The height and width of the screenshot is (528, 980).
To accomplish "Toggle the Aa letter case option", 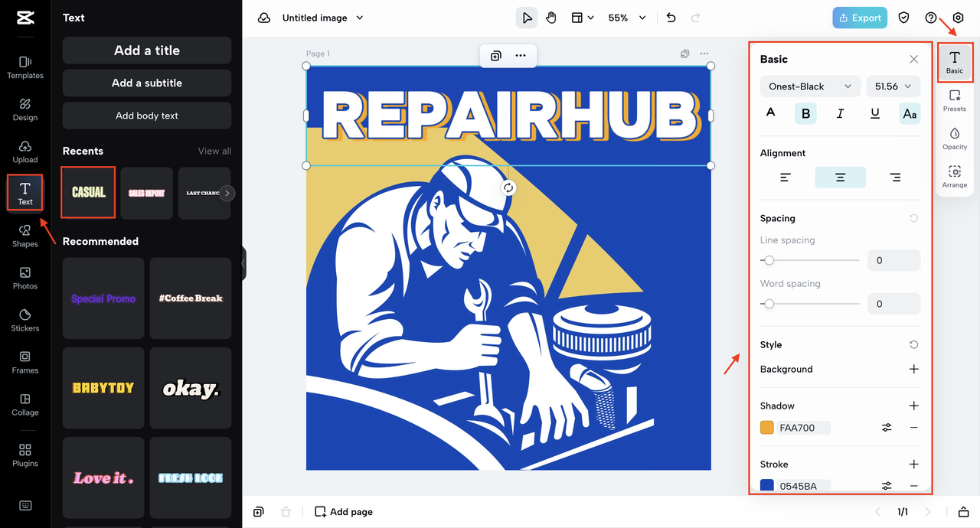I will click(x=910, y=113).
